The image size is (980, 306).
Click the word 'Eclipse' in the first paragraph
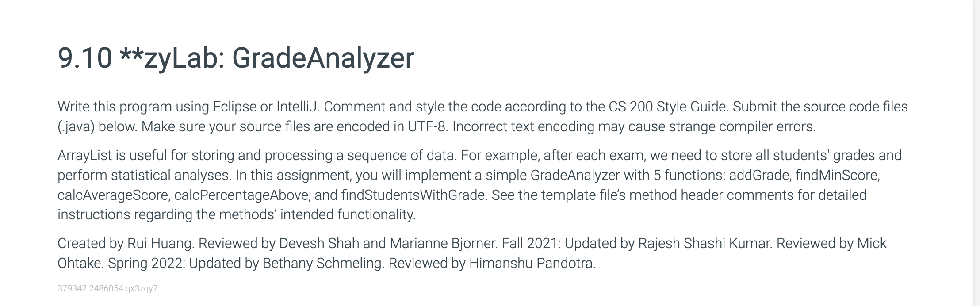(x=234, y=107)
